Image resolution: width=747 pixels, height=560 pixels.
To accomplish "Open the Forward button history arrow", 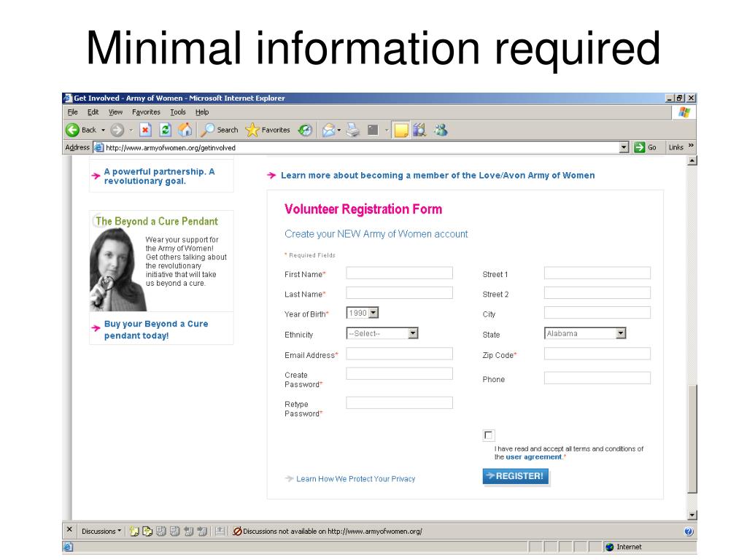I will tap(131, 130).
